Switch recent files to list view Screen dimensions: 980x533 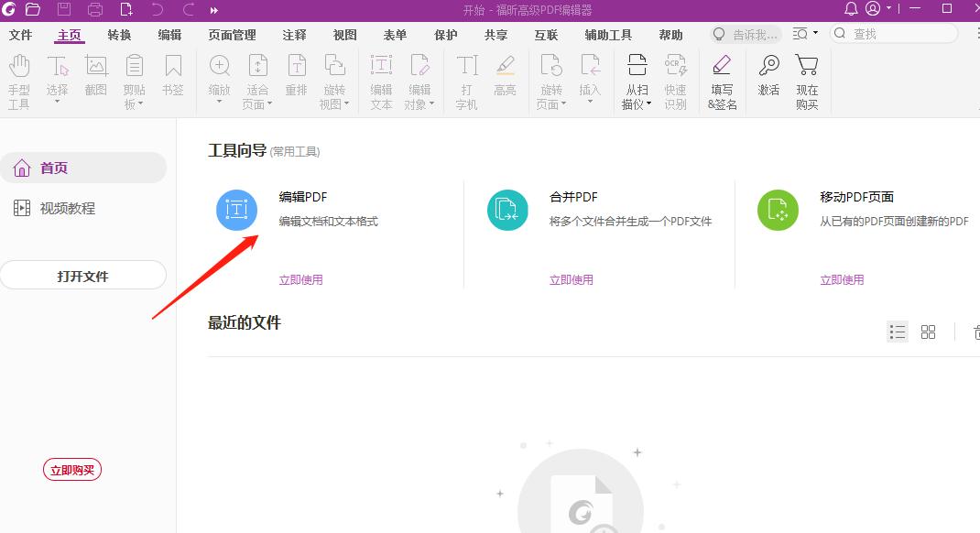[x=897, y=332]
